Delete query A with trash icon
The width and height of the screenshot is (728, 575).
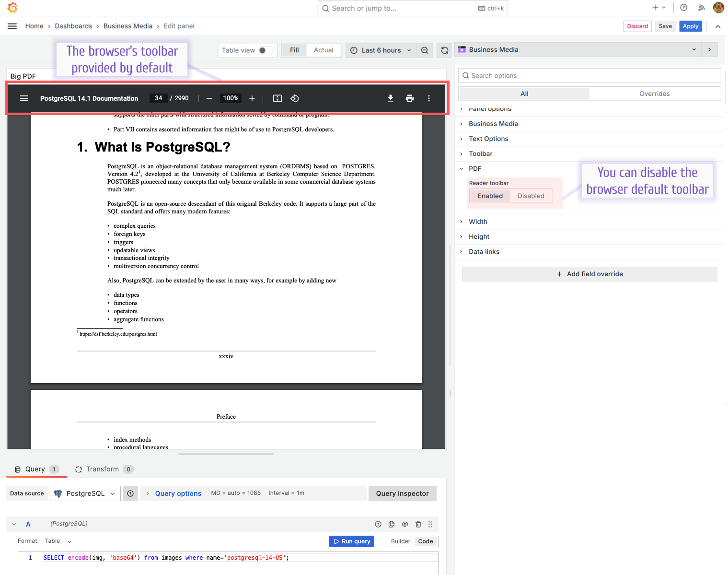click(418, 524)
